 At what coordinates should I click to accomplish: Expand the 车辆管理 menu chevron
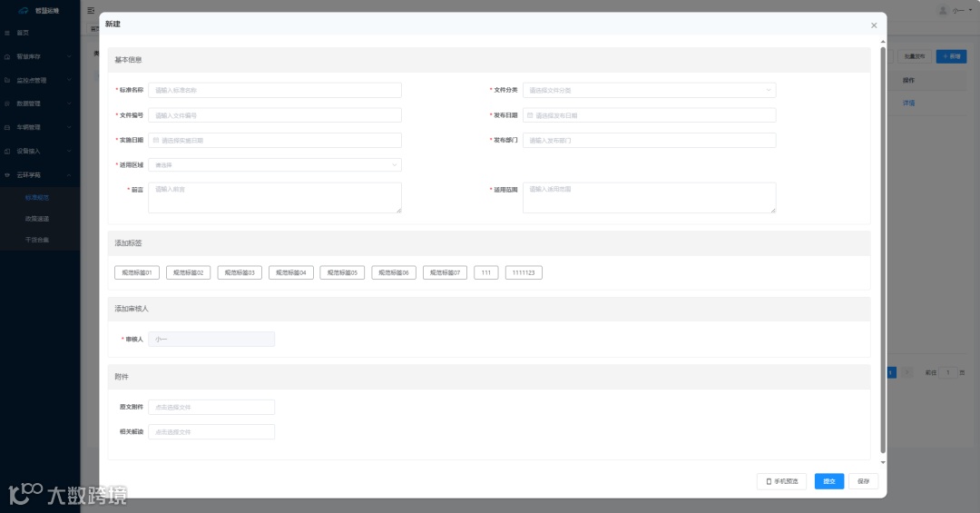[69, 127]
